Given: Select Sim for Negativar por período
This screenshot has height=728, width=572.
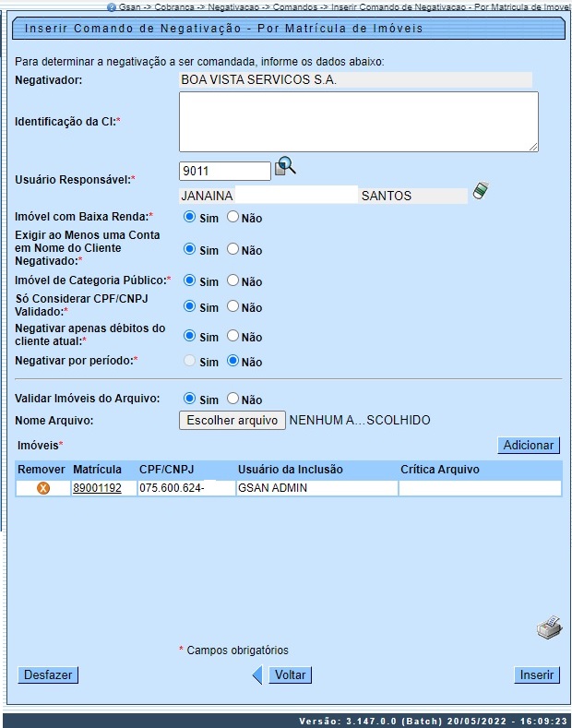Looking at the screenshot, I should (190, 362).
